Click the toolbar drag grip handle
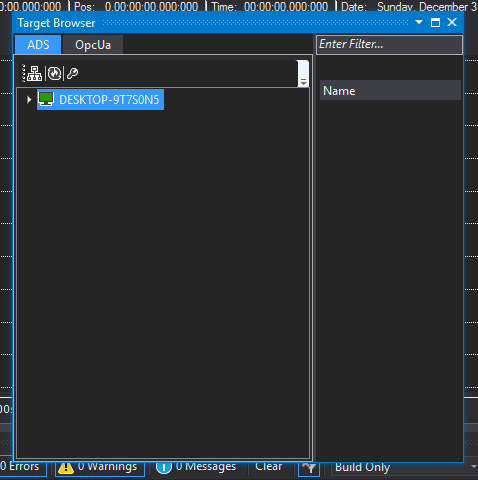The width and height of the screenshot is (478, 480). (24, 73)
